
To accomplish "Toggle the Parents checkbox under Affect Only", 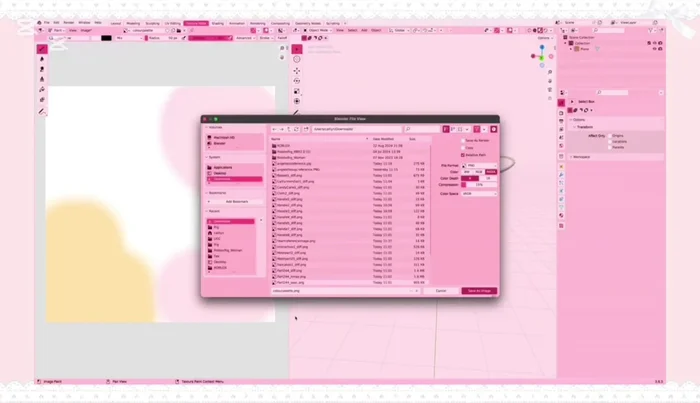I will click(610, 147).
